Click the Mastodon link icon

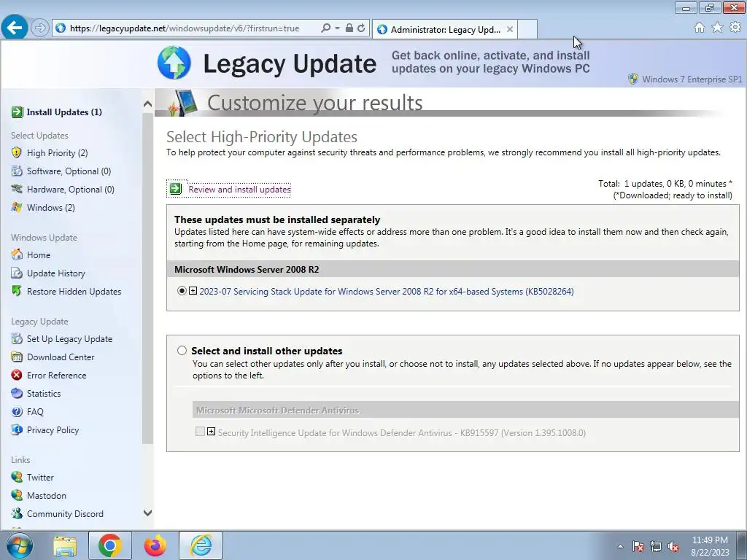coord(17,495)
